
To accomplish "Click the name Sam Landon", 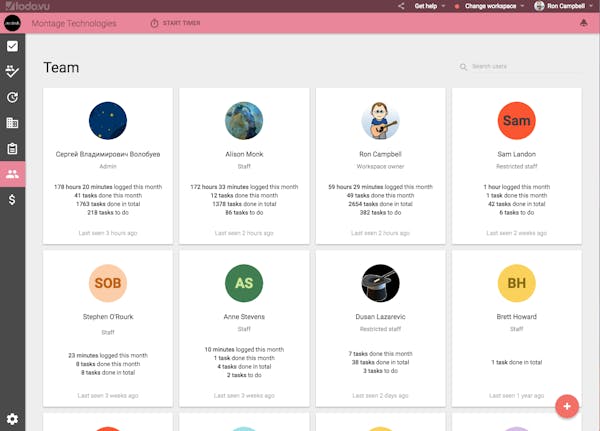I will coord(517,154).
